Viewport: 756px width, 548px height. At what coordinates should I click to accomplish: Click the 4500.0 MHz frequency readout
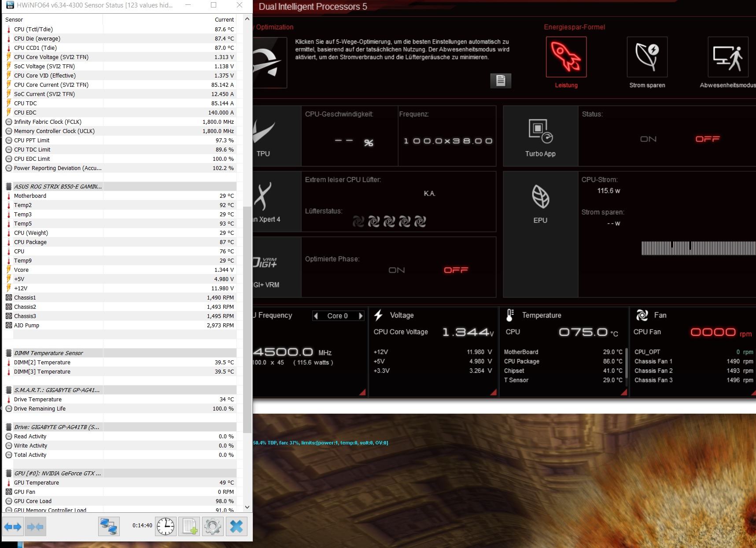click(292, 352)
